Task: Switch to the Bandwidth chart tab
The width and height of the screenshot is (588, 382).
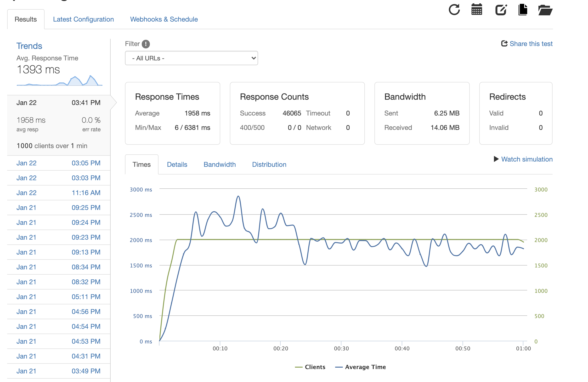Action: click(x=220, y=164)
